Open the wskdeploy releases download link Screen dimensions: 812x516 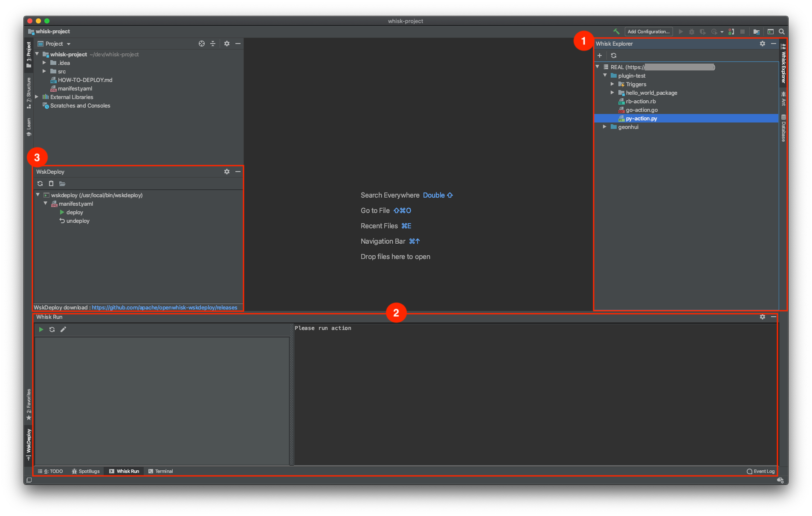point(164,307)
